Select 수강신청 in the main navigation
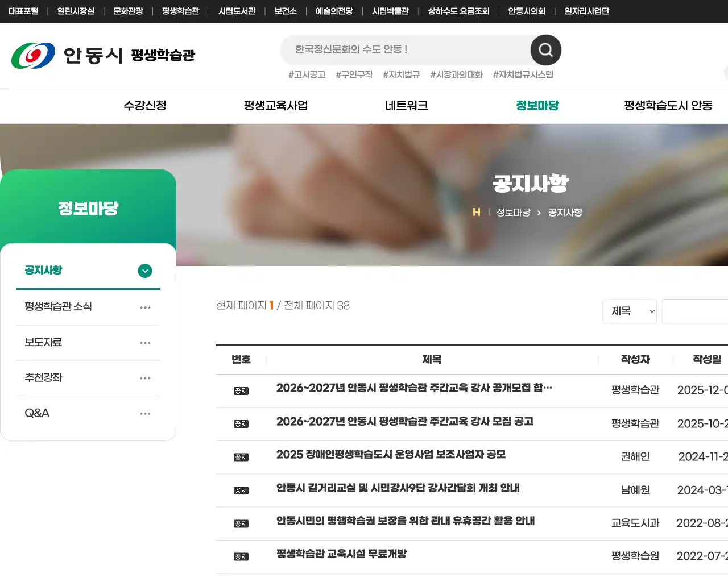 [x=144, y=106]
